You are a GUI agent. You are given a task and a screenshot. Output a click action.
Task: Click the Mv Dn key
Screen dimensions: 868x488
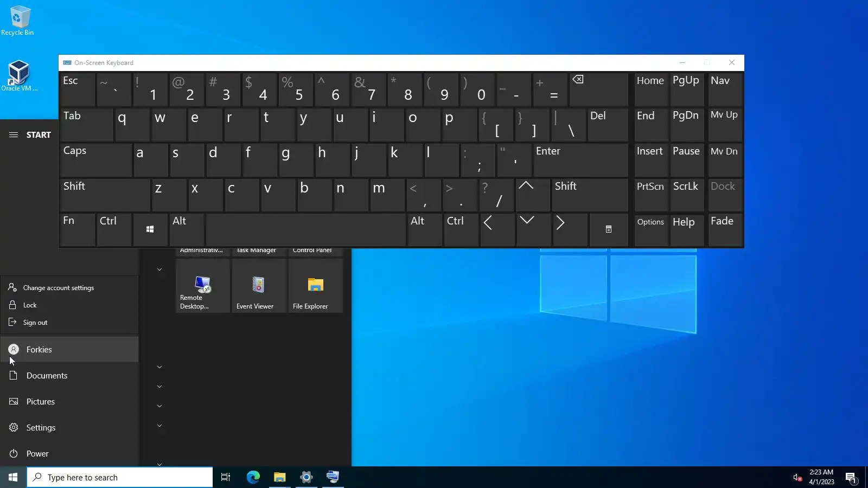tap(725, 159)
